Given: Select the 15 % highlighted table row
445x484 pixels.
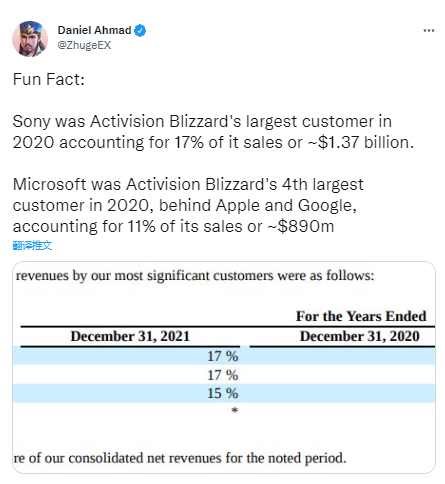Looking at the screenshot, I should (x=224, y=393).
